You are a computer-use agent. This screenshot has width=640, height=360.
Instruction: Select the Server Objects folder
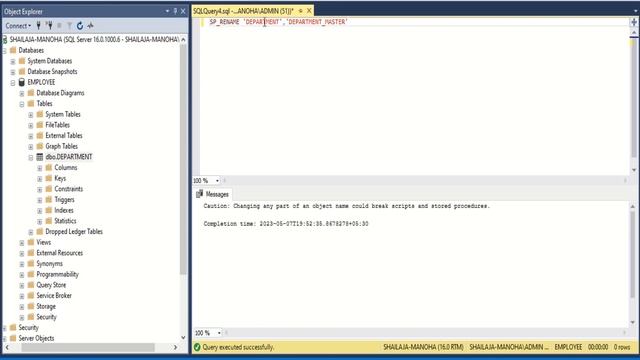click(x=36, y=338)
